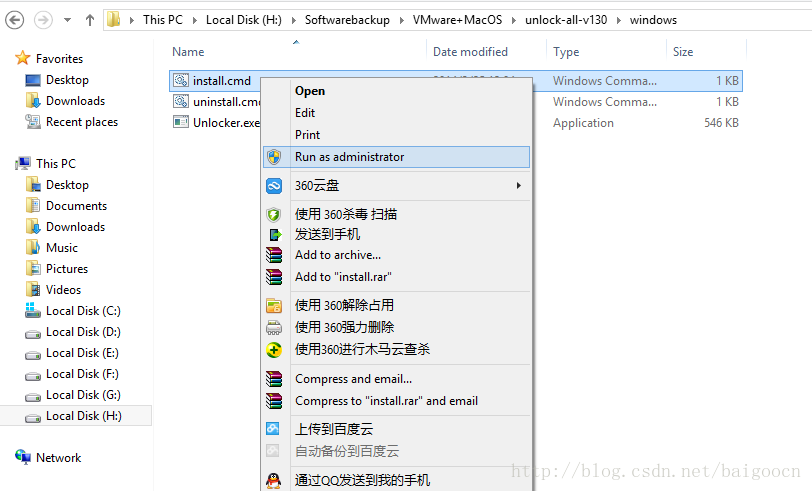Click the folder icon in address bar
This screenshot has height=491, width=812.
point(113,20)
